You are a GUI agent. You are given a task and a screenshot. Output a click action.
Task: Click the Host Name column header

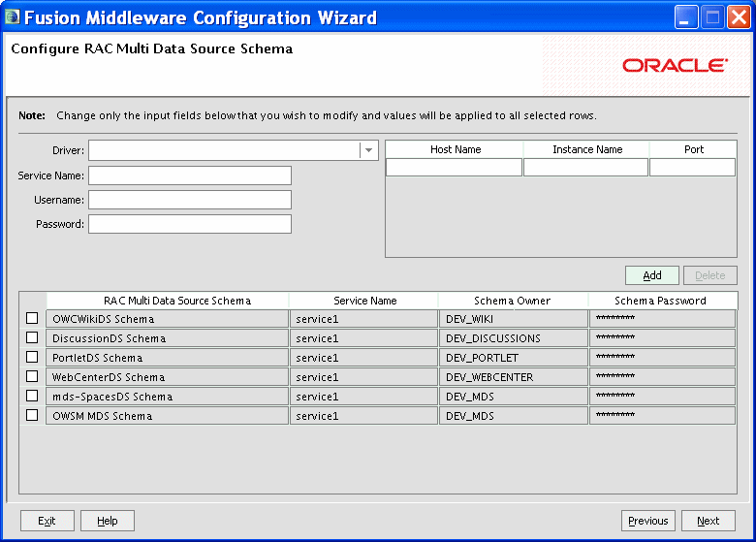[x=455, y=149]
